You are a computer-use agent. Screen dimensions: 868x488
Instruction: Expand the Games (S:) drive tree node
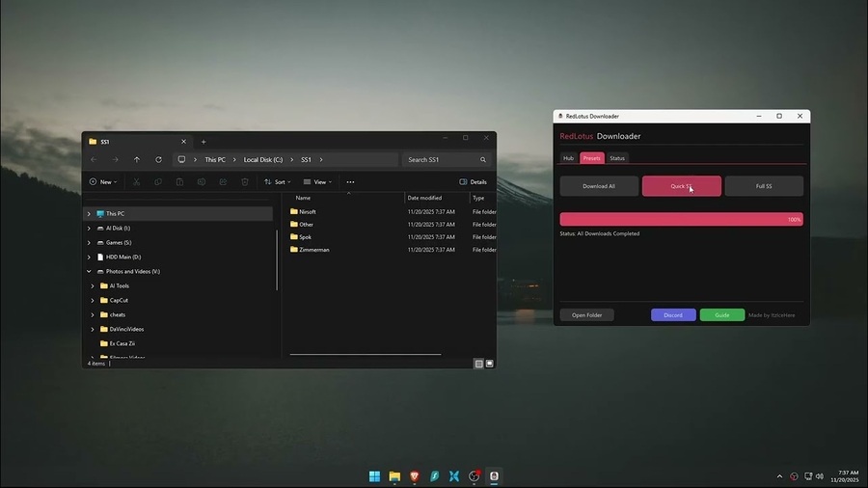(89, 243)
